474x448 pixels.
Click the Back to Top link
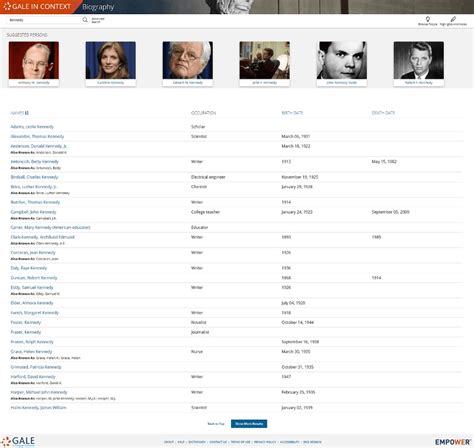click(x=216, y=424)
